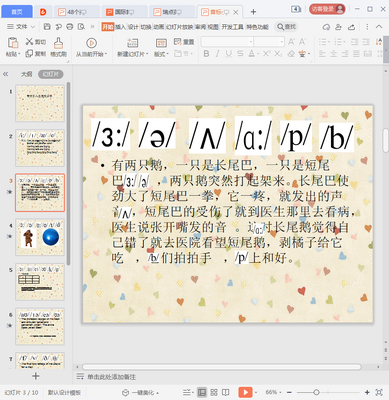Screen dimensions: 389x400
Task: Expand more quick-access tools chevron
Action: coord(92,27)
